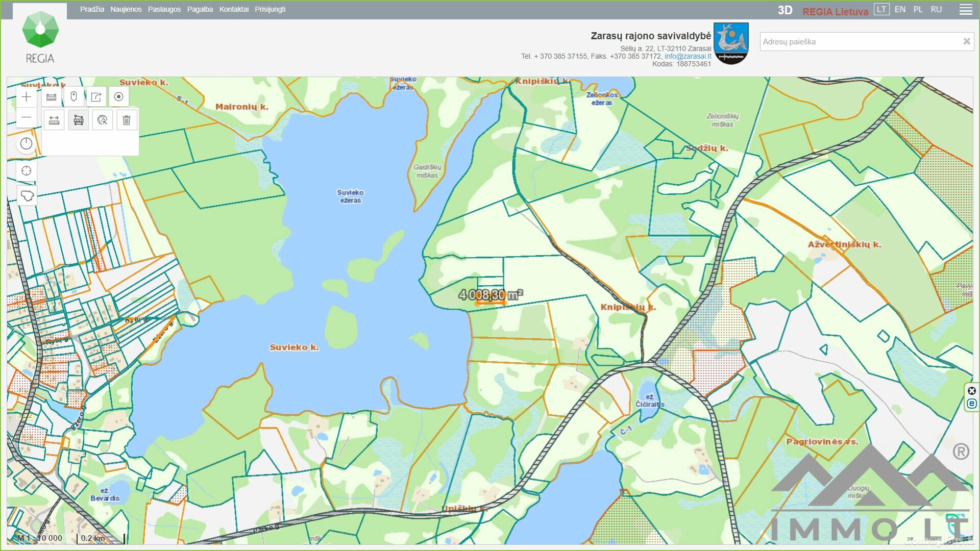Click the Sodžių k. map label
Viewport: 980px width, 551px height.
(706, 148)
